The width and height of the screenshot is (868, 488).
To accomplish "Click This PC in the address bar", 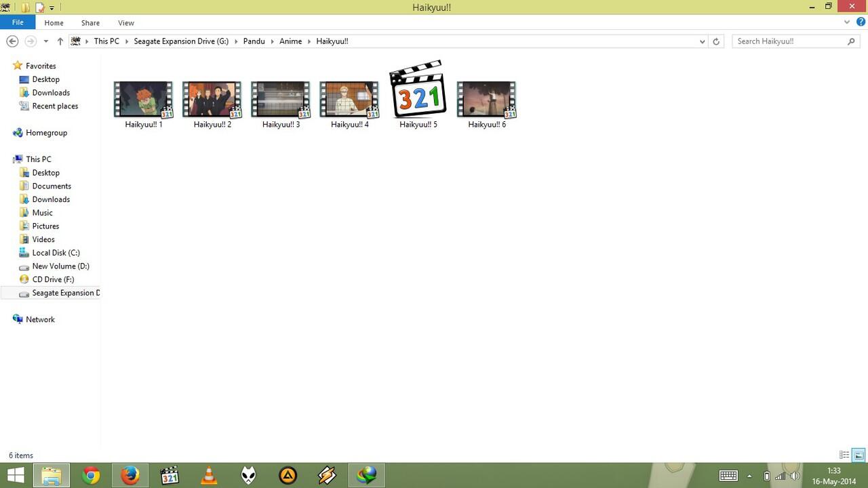I will click(x=106, y=41).
